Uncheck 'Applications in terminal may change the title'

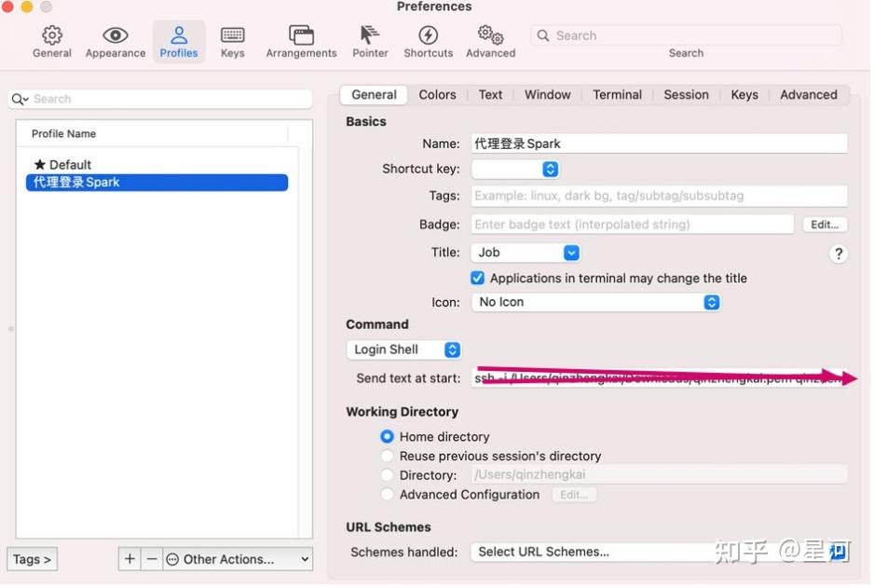pyautogui.click(x=477, y=278)
